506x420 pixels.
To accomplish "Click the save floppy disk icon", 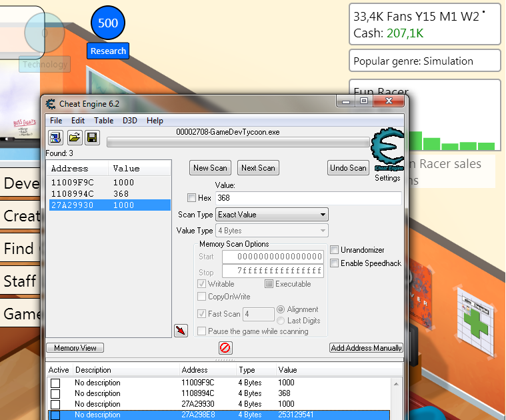I will coord(92,138).
